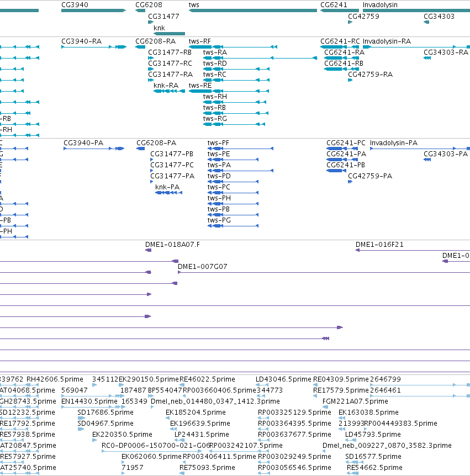
Task: Click EST label RH42606.5prime
Action: point(55,379)
